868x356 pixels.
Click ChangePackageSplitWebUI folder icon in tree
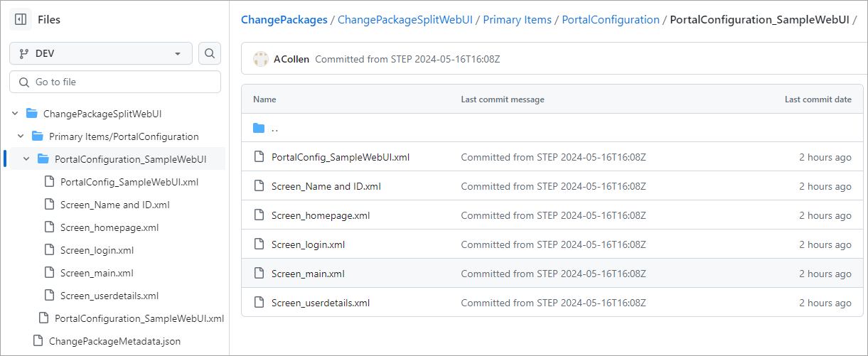click(x=32, y=114)
